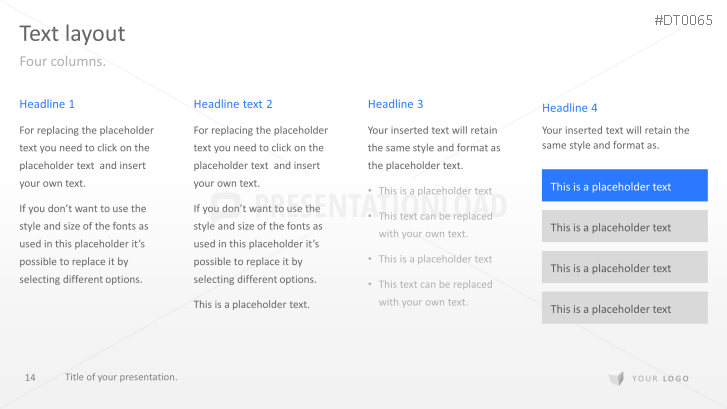Screen dimensions: 727x409
Task: Click the blue highlighted placeholder text box
Action: point(624,186)
